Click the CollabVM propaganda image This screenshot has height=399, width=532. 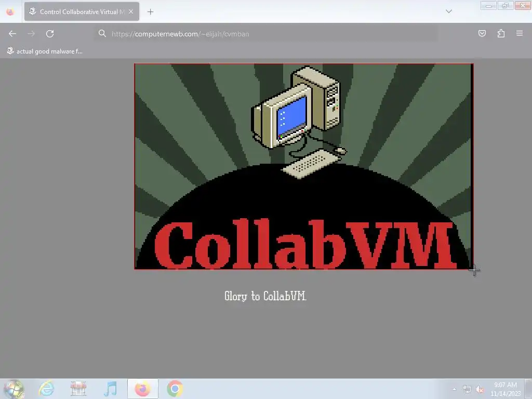pyautogui.click(x=303, y=166)
